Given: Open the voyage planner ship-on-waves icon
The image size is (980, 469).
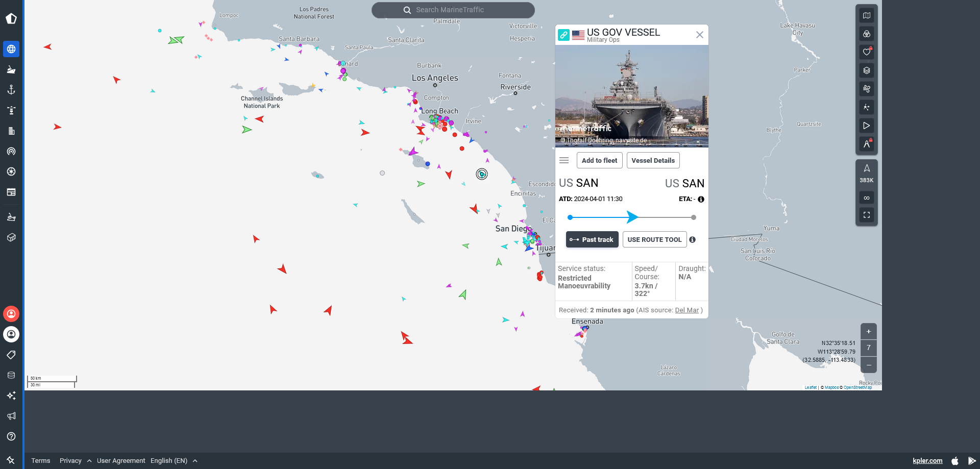Looking at the screenshot, I should (x=11, y=217).
